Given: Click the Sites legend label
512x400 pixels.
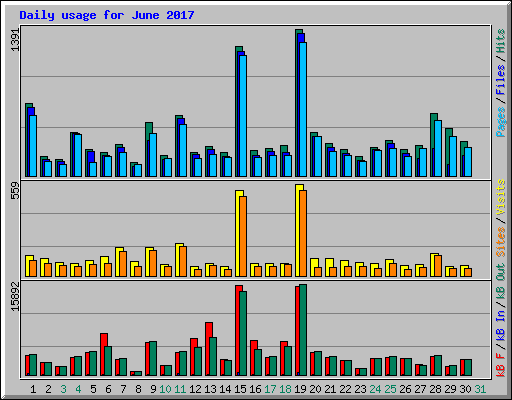Looking at the screenshot, I should pos(500,242).
